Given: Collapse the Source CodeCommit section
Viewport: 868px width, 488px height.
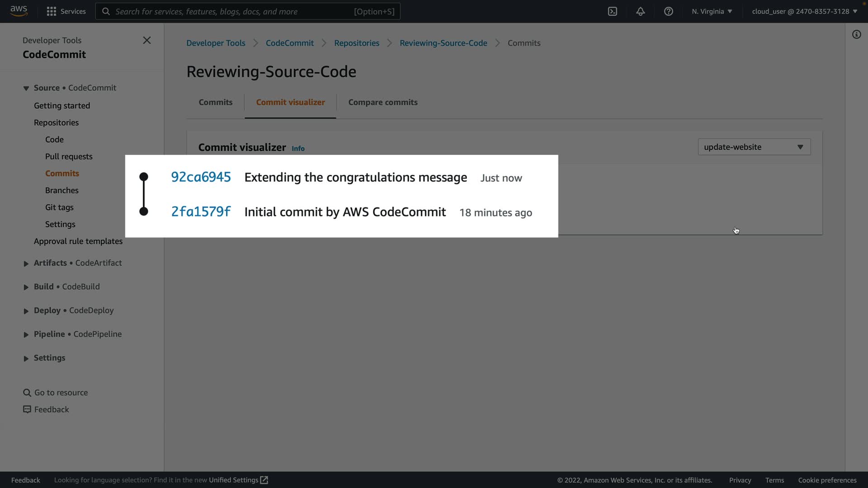Looking at the screenshot, I should tap(26, 88).
